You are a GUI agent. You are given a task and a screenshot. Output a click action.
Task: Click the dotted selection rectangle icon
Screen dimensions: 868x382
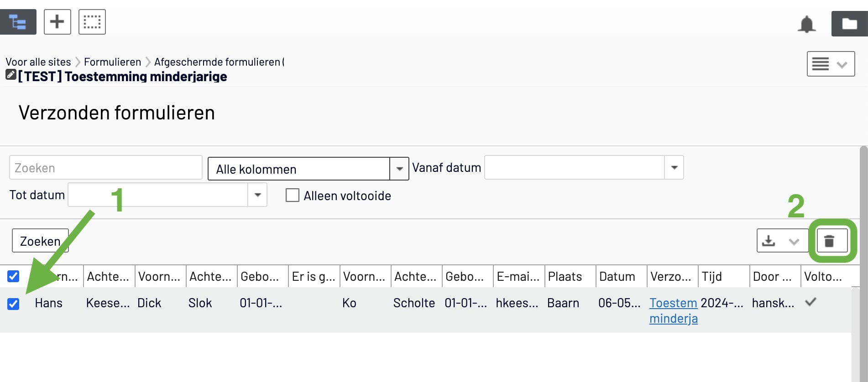coord(92,22)
